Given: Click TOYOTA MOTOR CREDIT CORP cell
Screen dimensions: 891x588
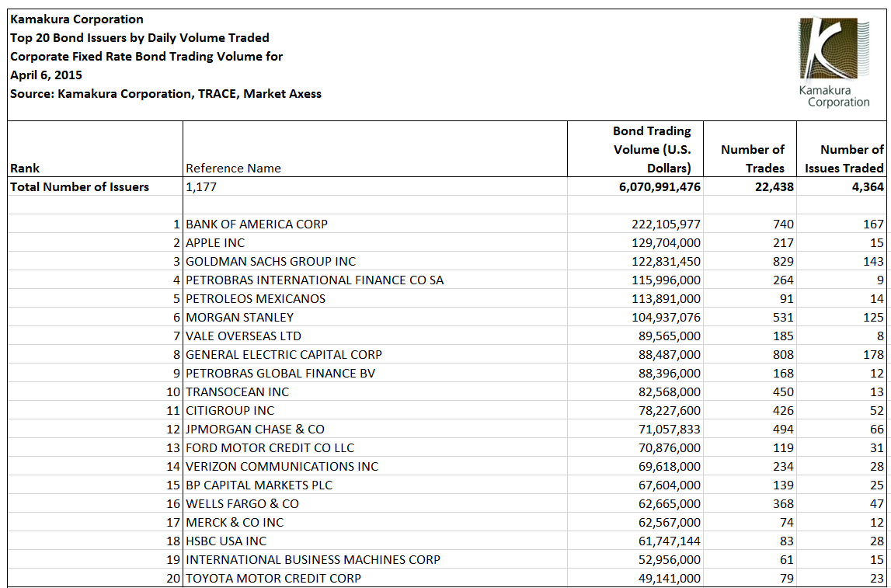Looking at the screenshot, I should point(375,577).
